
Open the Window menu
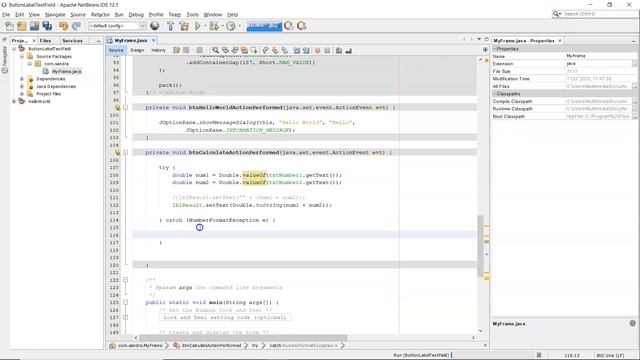(213, 14)
